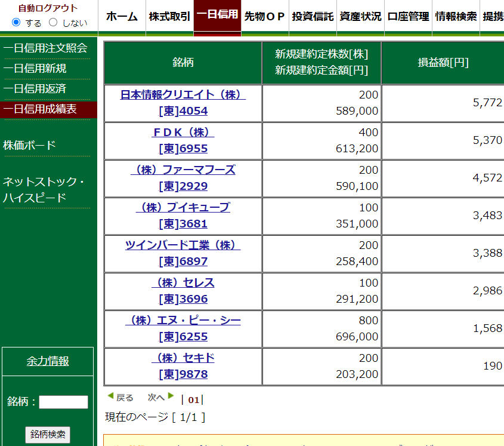The height and width of the screenshot is (446, 504).
Task: Click the 自動ログアウト label
Action: pos(48,8)
